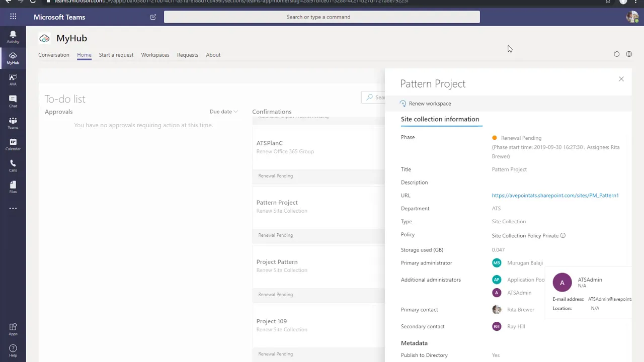The height and width of the screenshot is (362, 644).
Task: Click the Application Pool AP avatar
Action: point(497,280)
